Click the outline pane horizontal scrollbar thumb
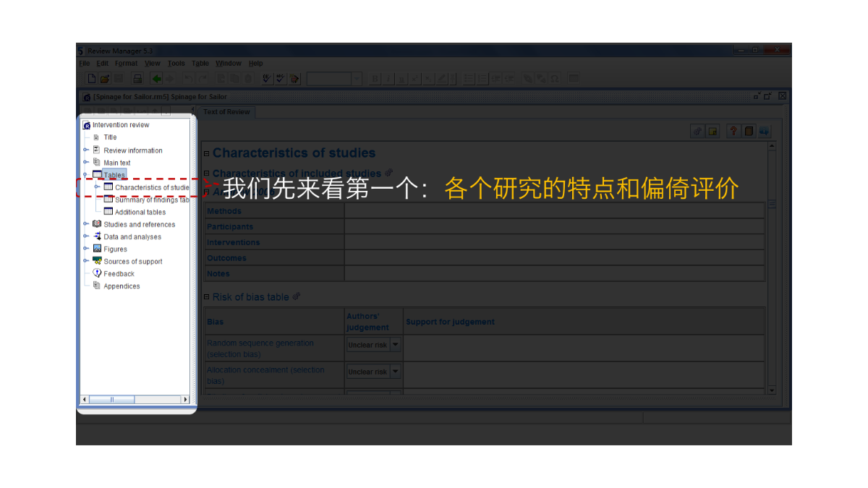Viewport: 868px width, 488px height. pos(112,399)
